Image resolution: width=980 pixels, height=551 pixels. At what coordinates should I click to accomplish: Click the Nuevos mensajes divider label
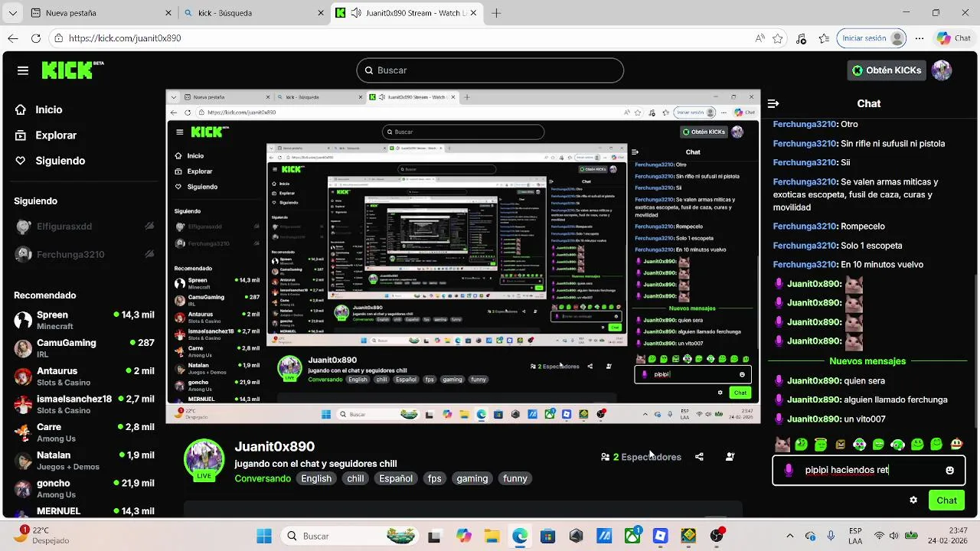[x=867, y=361]
